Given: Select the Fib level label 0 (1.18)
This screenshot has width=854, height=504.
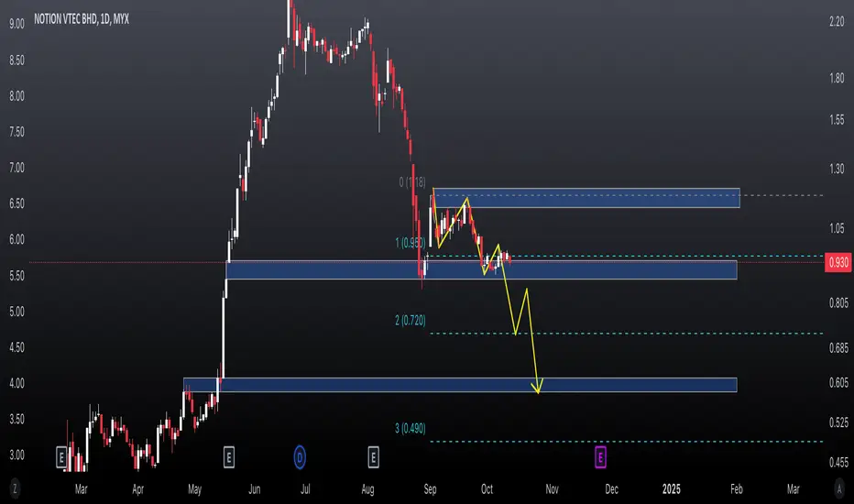Looking at the screenshot, I should point(412,182).
